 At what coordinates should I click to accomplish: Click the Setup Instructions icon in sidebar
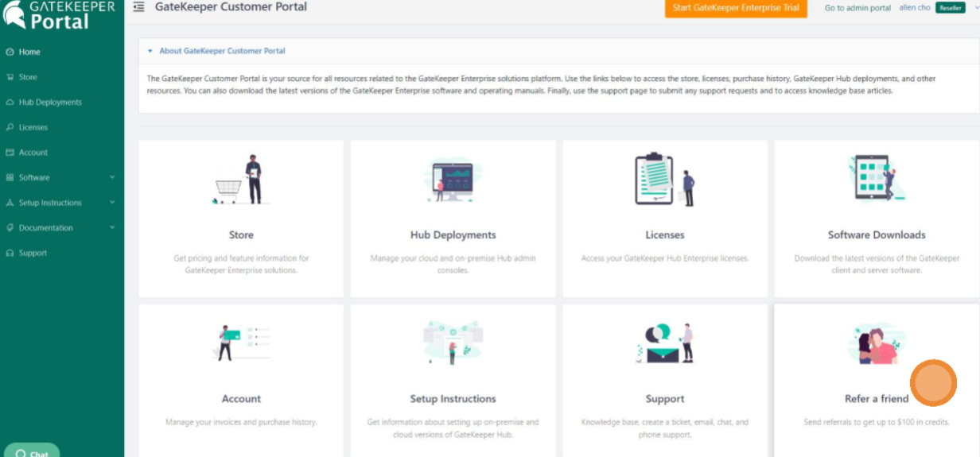click(10, 203)
